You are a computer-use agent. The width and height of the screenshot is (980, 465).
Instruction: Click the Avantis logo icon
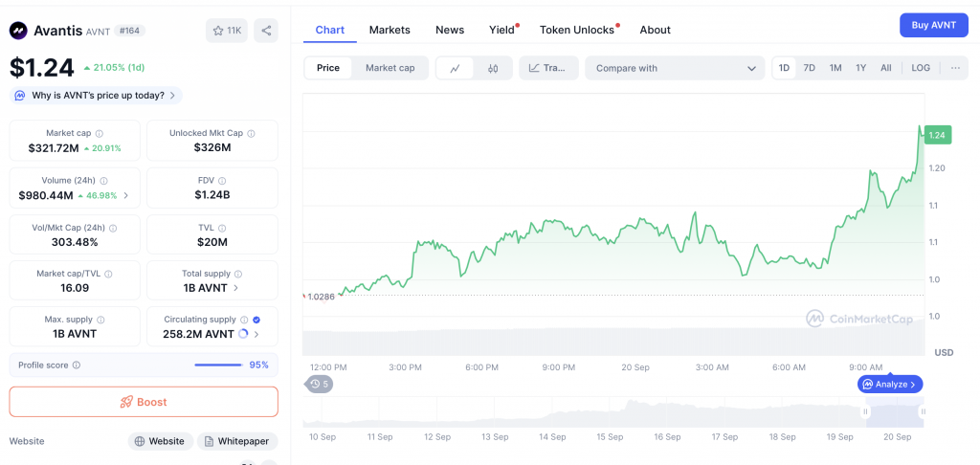(x=19, y=30)
